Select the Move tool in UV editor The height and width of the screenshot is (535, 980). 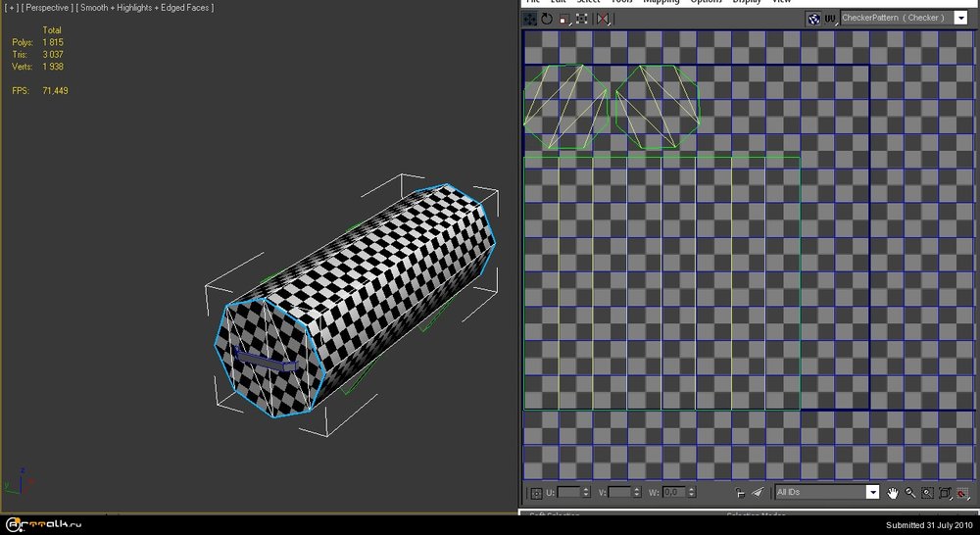[x=530, y=19]
